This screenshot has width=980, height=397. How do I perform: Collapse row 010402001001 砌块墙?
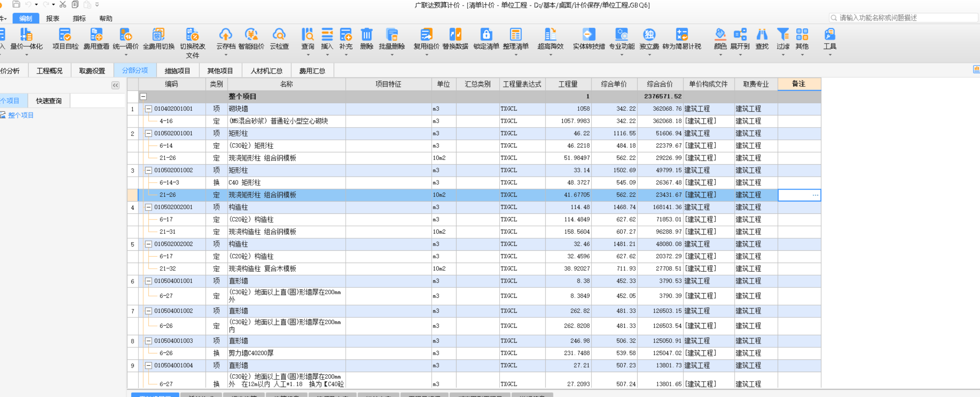point(148,109)
